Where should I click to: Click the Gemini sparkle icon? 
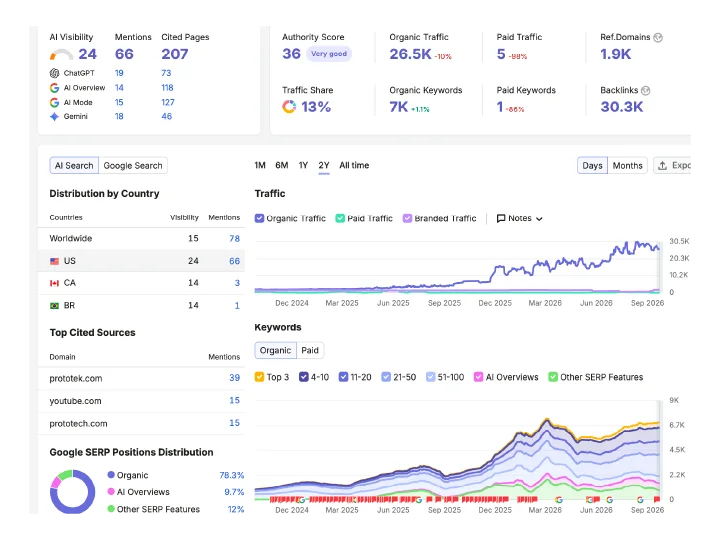(x=54, y=117)
